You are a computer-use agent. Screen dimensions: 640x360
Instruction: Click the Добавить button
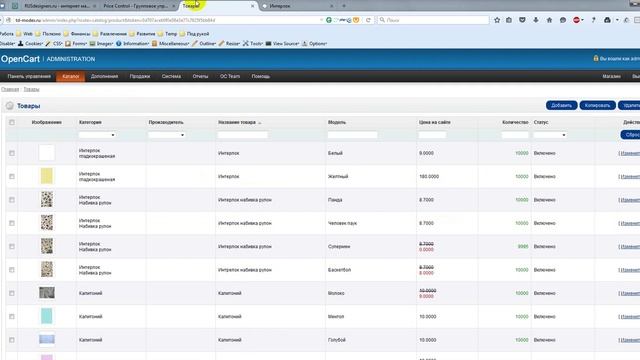[562, 105]
